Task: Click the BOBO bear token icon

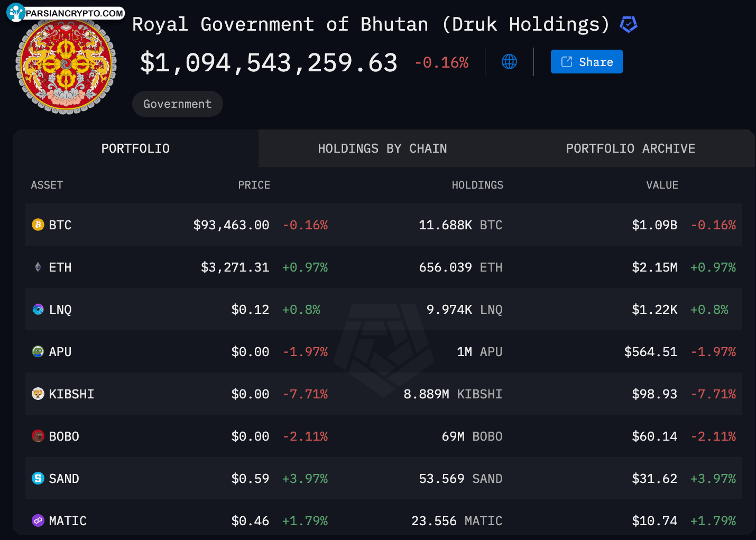Action: [38, 436]
